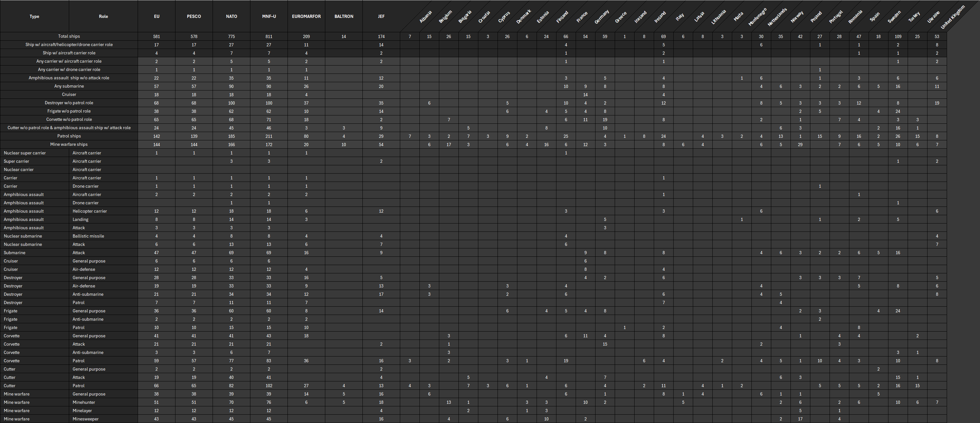The width and height of the screenshot is (980, 423).
Task: Click the Ballistic missile role cell
Action: click(88, 236)
